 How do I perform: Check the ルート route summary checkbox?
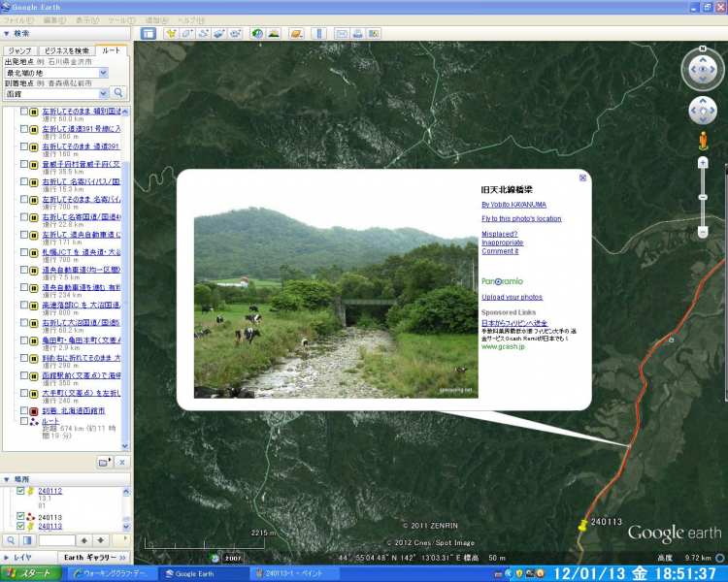[x=24, y=422]
